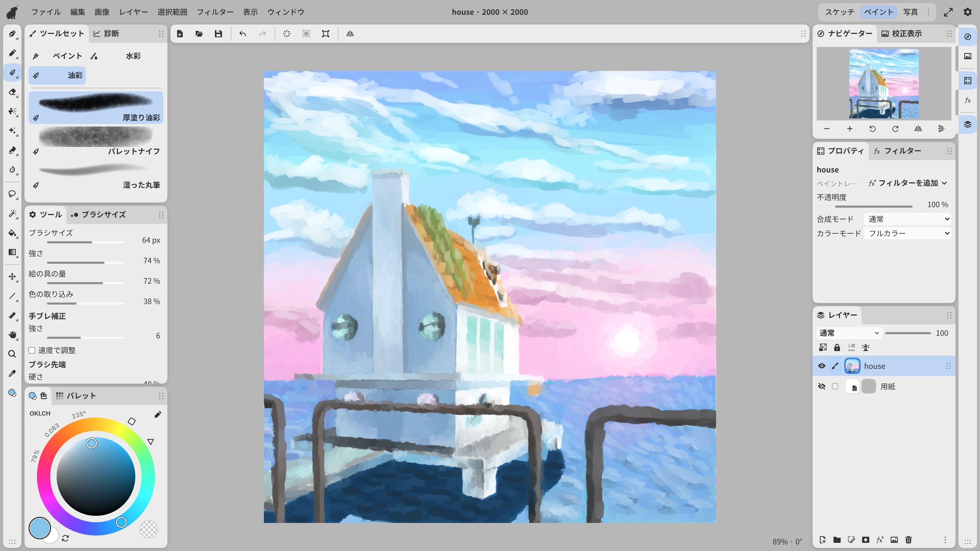980x551 pixels.
Task: Switch to ブラシサイズ tab
Action: click(x=98, y=215)
